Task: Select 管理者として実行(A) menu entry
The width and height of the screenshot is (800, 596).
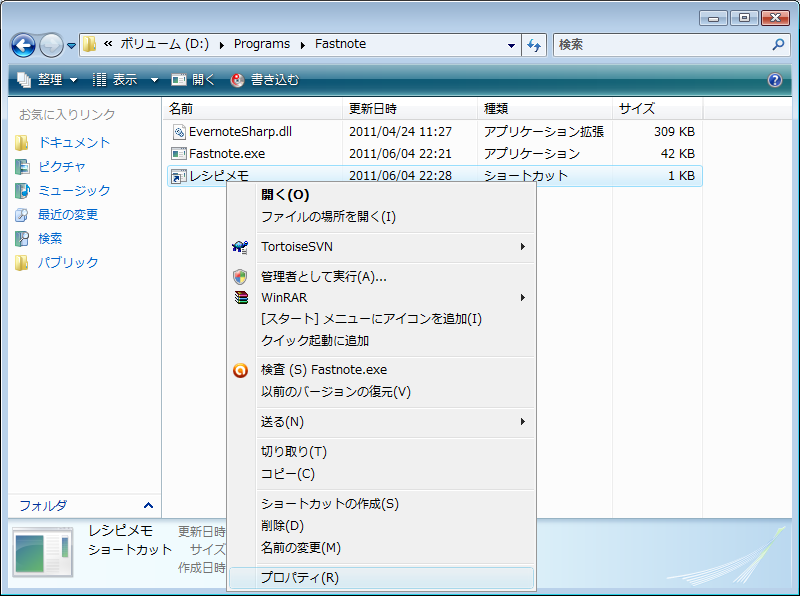Action: (323, 277)
